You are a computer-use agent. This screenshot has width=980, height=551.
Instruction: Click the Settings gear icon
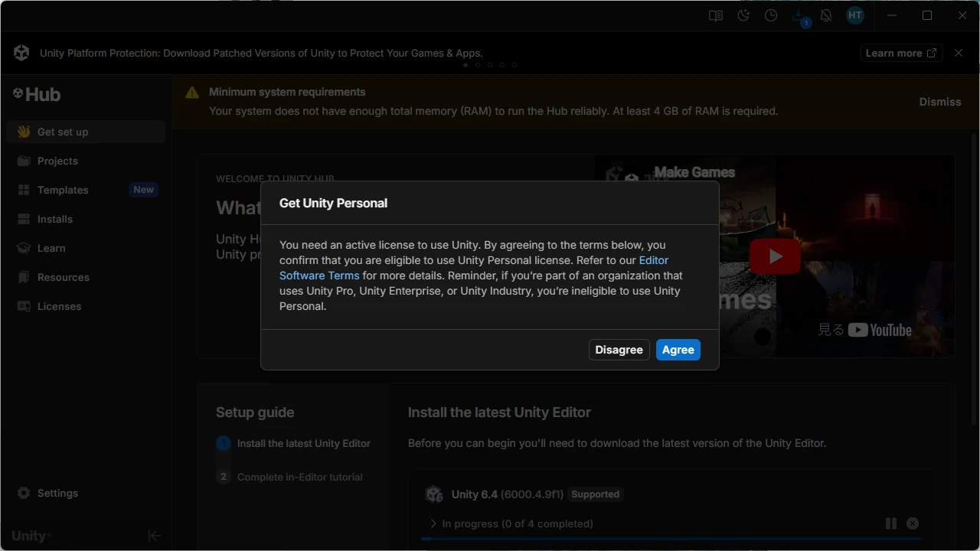point(24,493)
